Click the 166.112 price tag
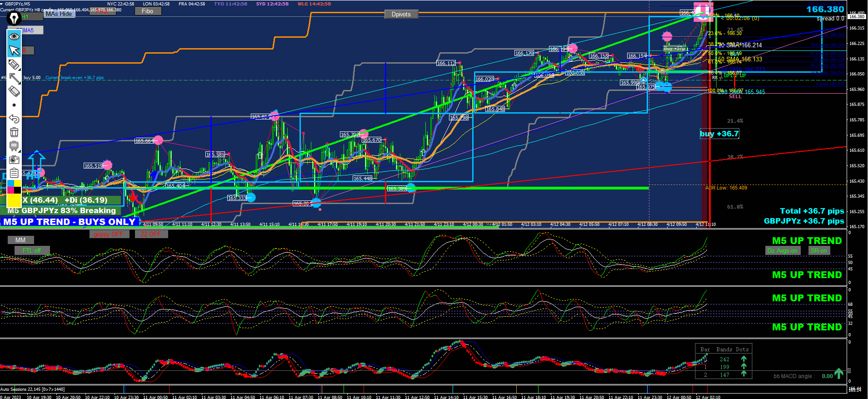Image resolution: width=868 pixels, height=399 pixels. [x=446, y=63]
